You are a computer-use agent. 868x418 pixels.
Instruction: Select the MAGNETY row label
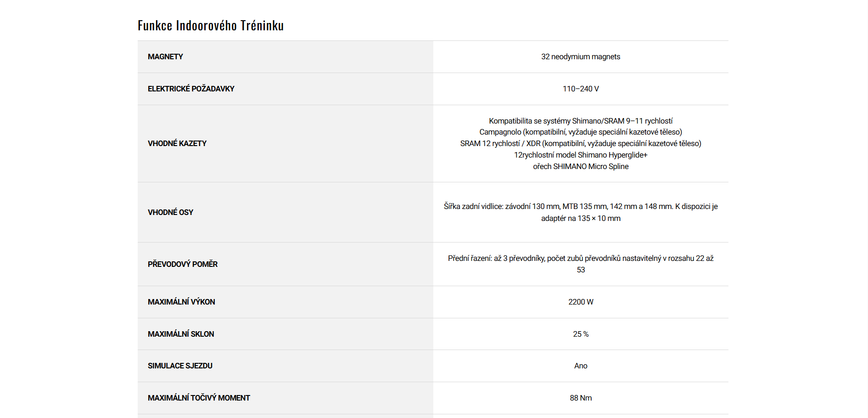tap(165, 56)
